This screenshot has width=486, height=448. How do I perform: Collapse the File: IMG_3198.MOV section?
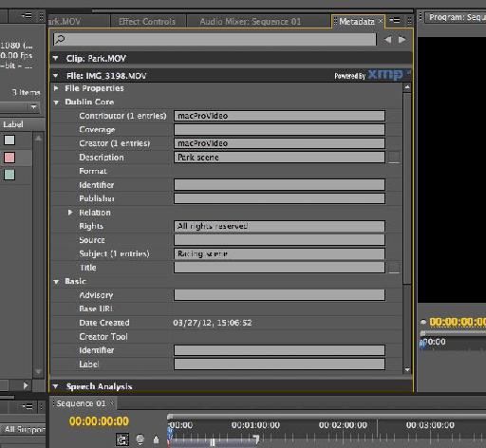pyautogui.click(x=56, y=76)
